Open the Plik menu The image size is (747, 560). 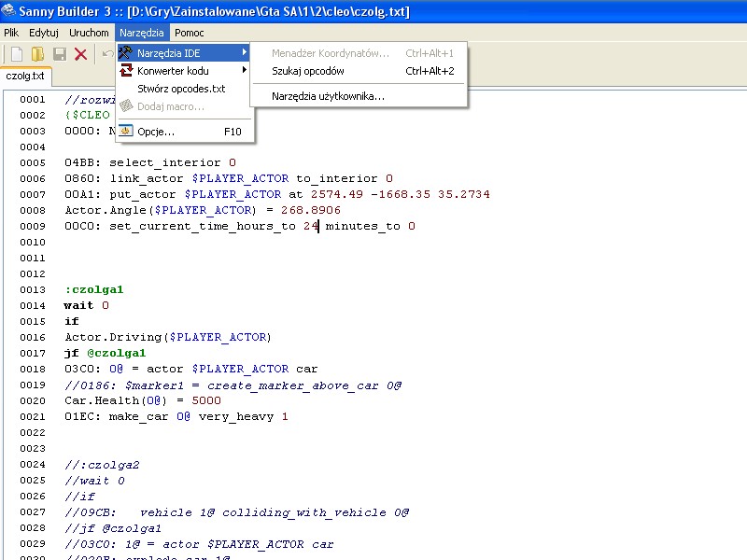tap(11, 33)
